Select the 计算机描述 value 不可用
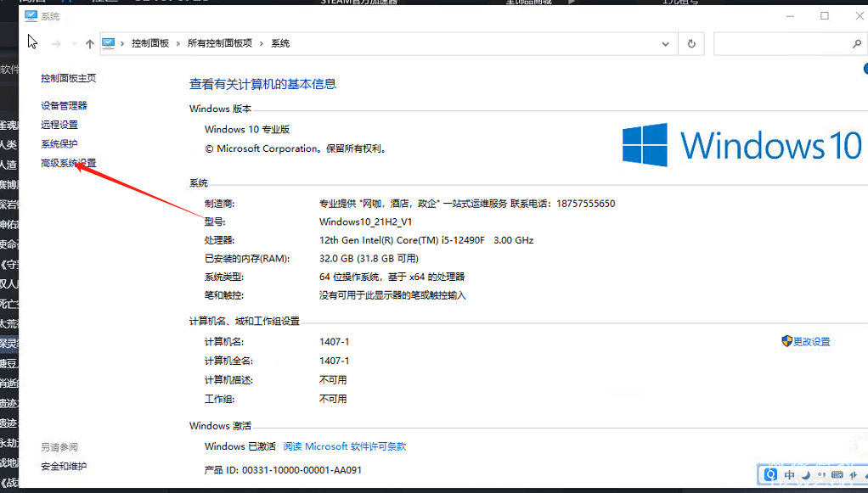 tap(333, 380)
